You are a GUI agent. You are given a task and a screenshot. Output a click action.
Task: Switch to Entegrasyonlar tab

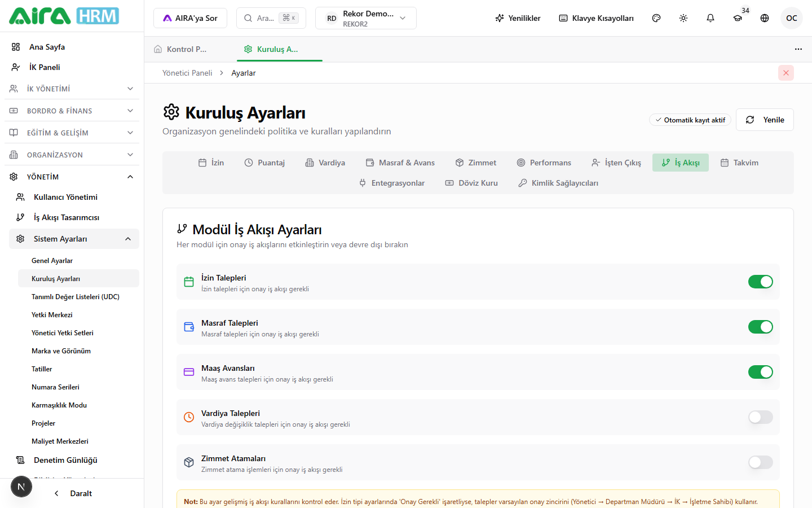(392, 183)
